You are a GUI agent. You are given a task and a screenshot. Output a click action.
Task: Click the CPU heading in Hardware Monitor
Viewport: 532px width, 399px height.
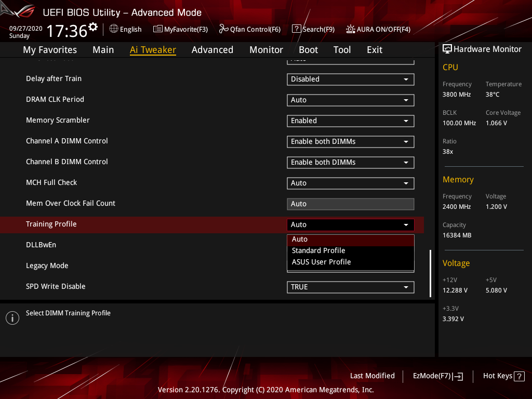click(x=450, y=67)
